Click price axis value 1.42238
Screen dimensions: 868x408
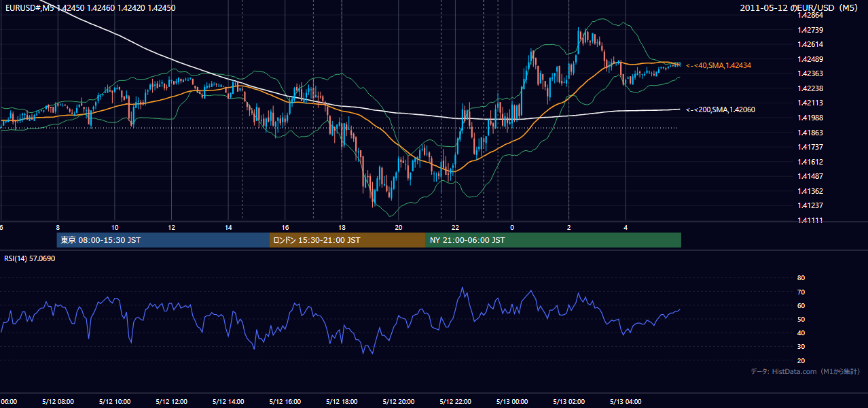(811, 88)
